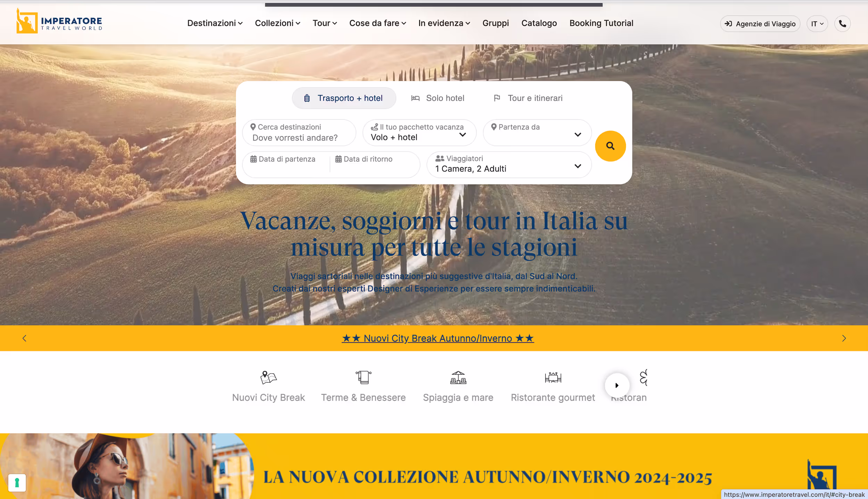This screenshot has height=499, width=868.
Task: Go to the previous banner announcement
Action: pyautogui.click(x=24, y=338)
